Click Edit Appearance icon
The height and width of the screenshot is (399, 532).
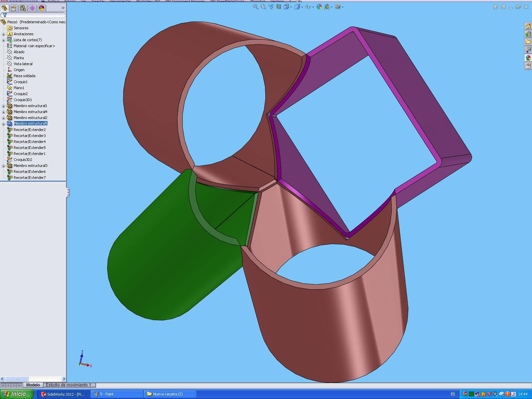coord(319,7)
